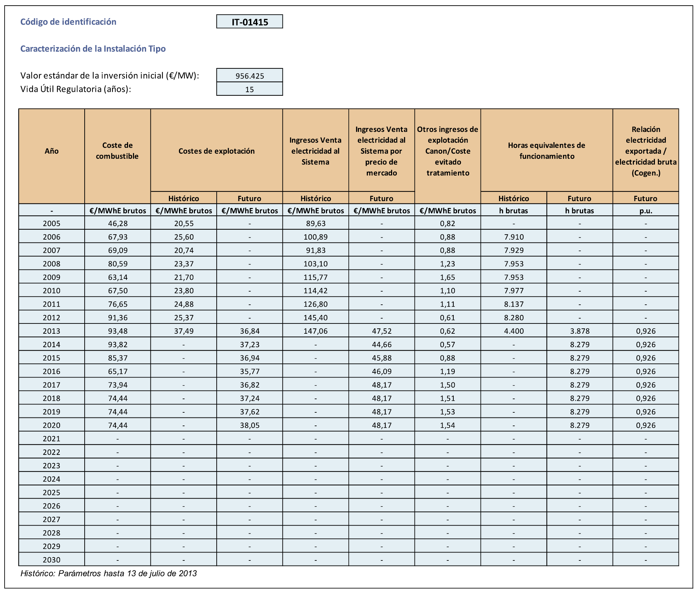Select the 'p.u.' unit cell
Screen dimensions: 700x594
646,211
